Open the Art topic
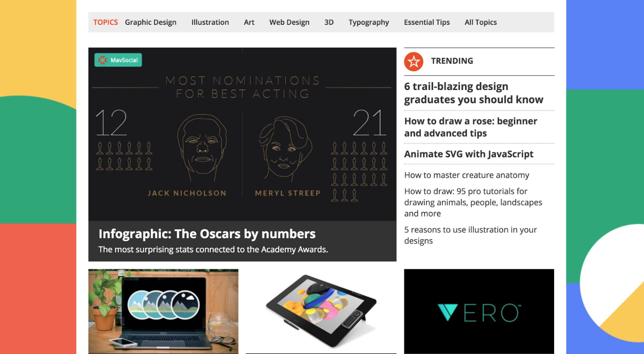Screen dimensions: 644x354 (249, 22)
